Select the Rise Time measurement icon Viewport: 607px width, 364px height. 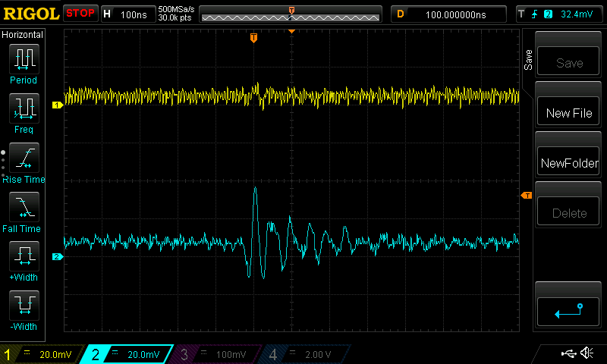click(24, 158)
